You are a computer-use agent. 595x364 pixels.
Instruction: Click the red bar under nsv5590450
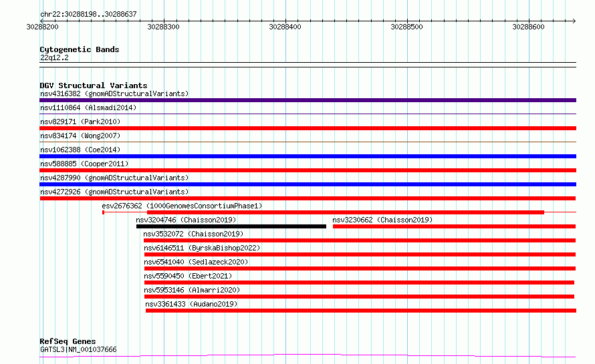(x=360, y=283)
